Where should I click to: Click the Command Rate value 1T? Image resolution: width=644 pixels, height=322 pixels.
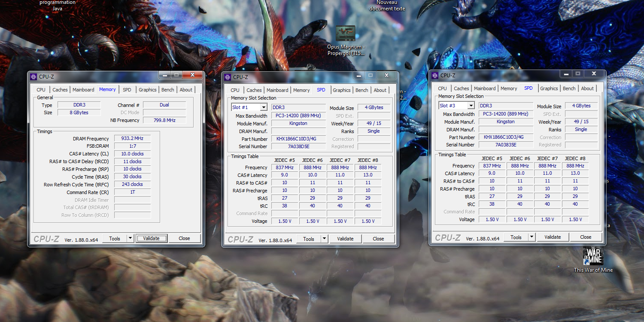[132, 192]
